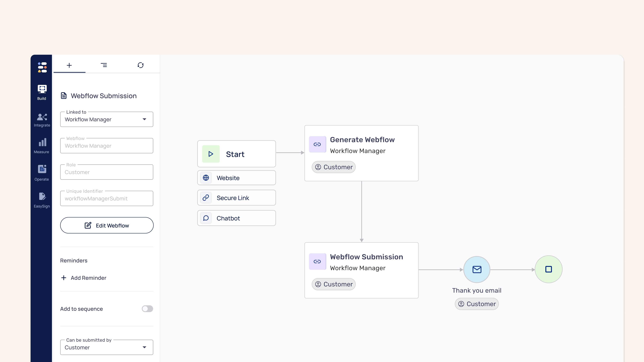Open the Integrate section

tap(42, 120)
